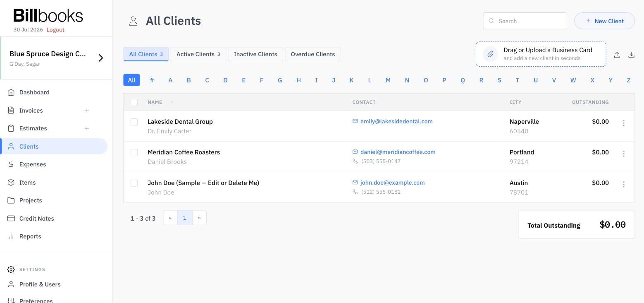
Task: Click the Outstanding column header
Action: click(x=590, y=102)
